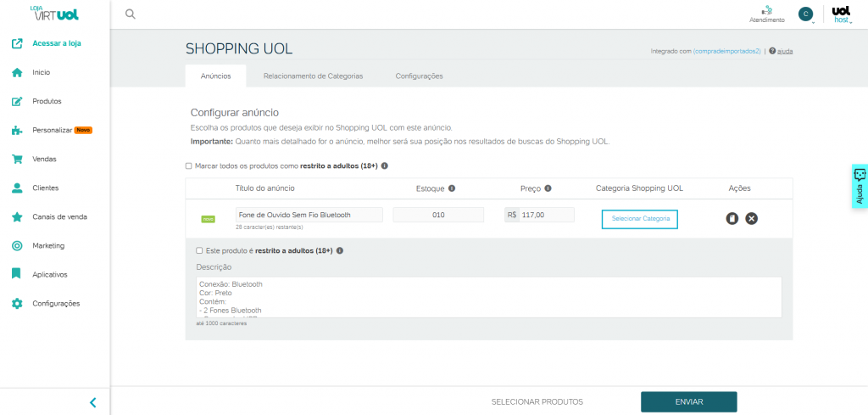Click the green novo product badge
The image size is (868, 415).
[209, 219]
